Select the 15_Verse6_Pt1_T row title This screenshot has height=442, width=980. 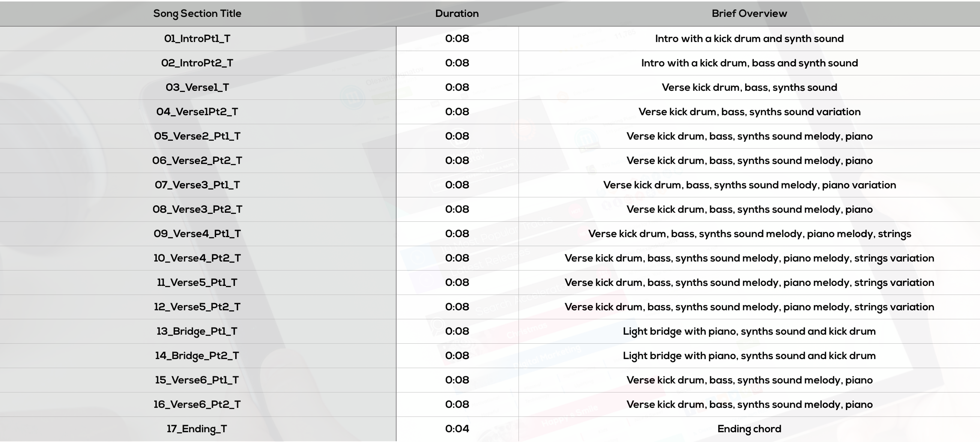coord(197,380)
